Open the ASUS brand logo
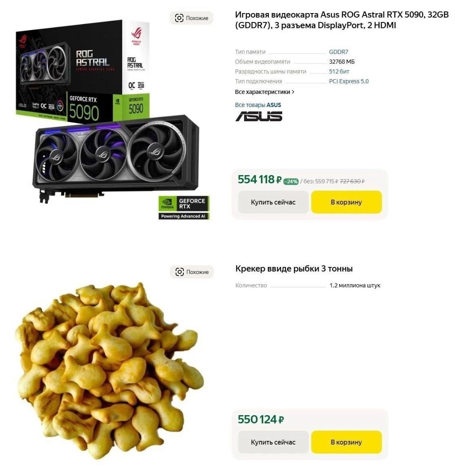Screen dimensions: 455x476 point(259,116)
